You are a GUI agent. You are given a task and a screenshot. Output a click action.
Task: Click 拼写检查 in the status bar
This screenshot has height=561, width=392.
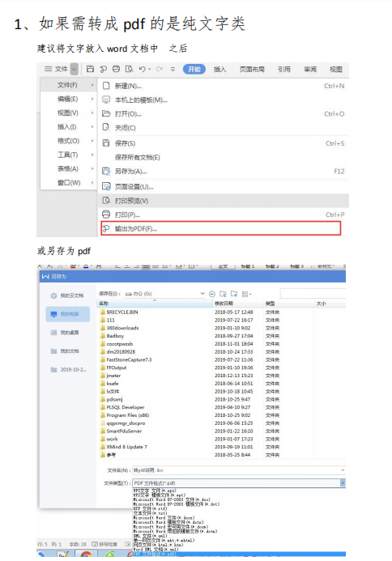click(104, 544)
